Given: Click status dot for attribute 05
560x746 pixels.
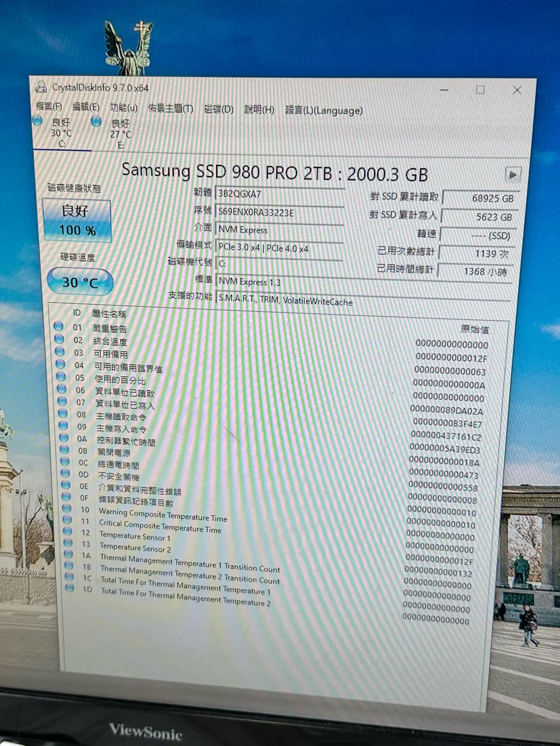Looking at the screenshot, I should click(60, 376).
